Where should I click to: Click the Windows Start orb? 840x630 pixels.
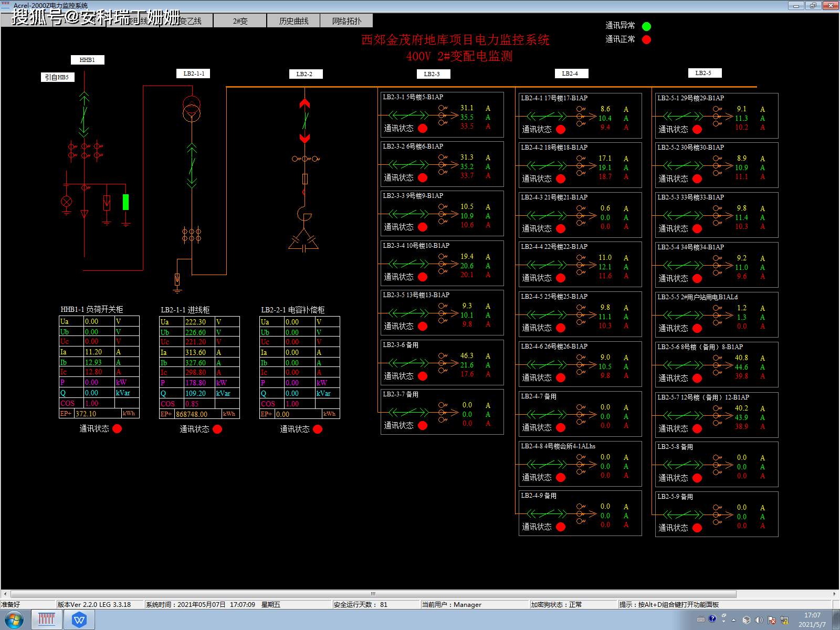pyautogui.click(x=14, y=620)
